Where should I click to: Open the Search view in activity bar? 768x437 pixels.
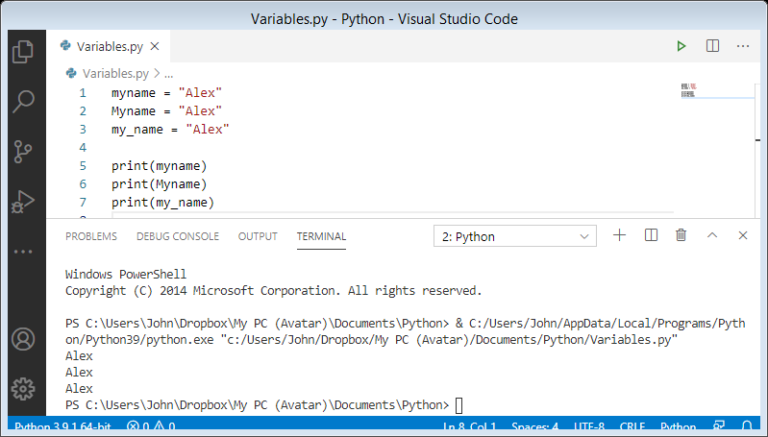pyautogui.click(x=22, y=101)
